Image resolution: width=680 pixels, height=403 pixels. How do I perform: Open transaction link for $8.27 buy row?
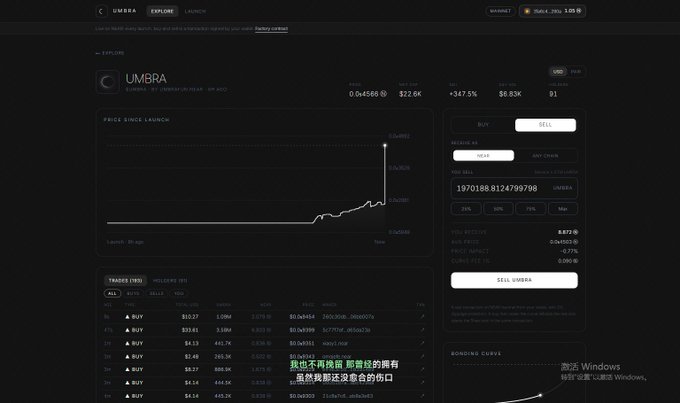[422, 369]
